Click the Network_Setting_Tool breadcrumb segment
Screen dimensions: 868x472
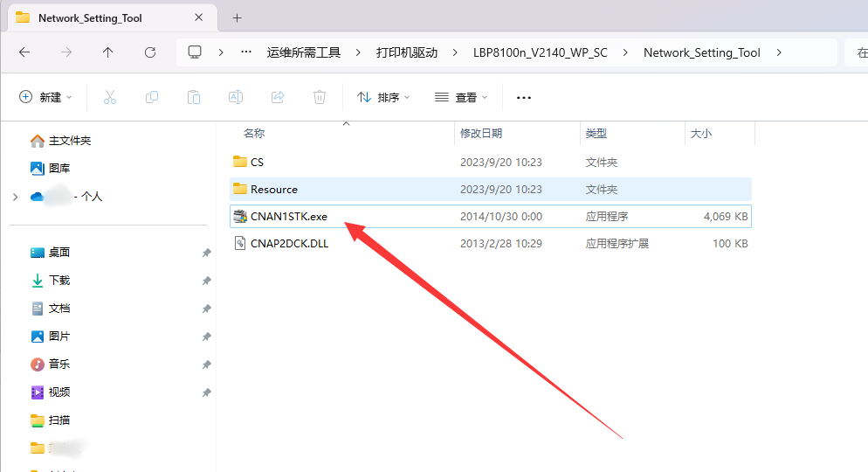[x=702, y=52]
